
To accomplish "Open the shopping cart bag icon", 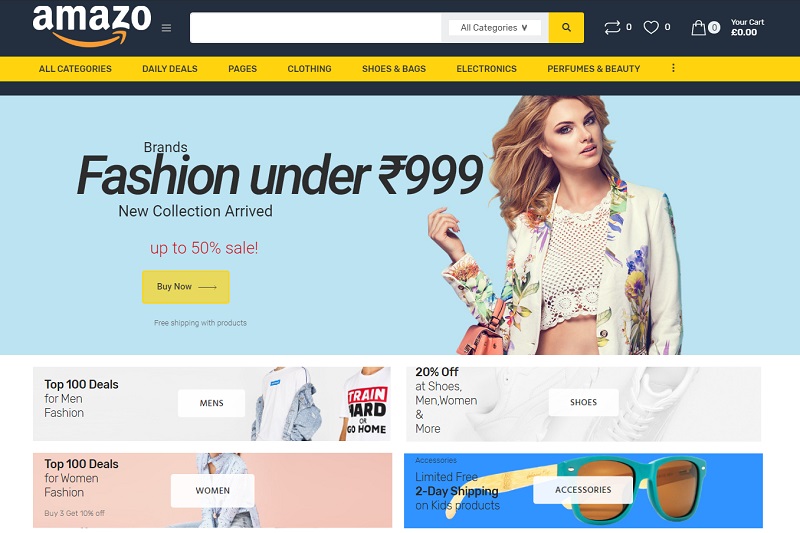I will [x=698, y=28].
